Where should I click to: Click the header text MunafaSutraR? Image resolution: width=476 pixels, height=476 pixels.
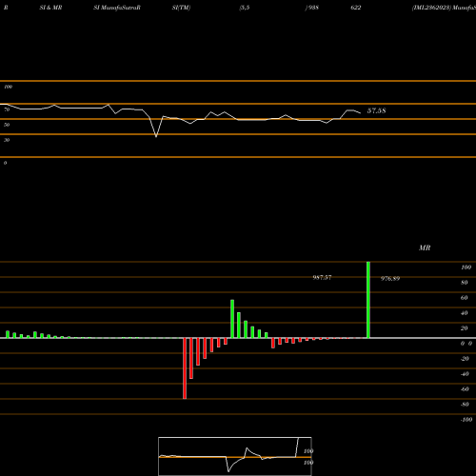tap(121, 8)
